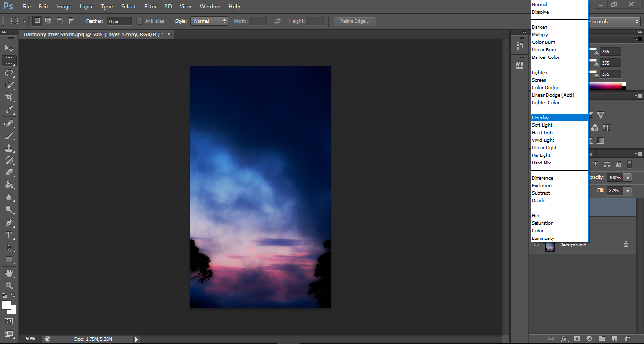Select the Clone Stamp tool
Viewport: 644px width, 344px height.
[x=9, y=148]
